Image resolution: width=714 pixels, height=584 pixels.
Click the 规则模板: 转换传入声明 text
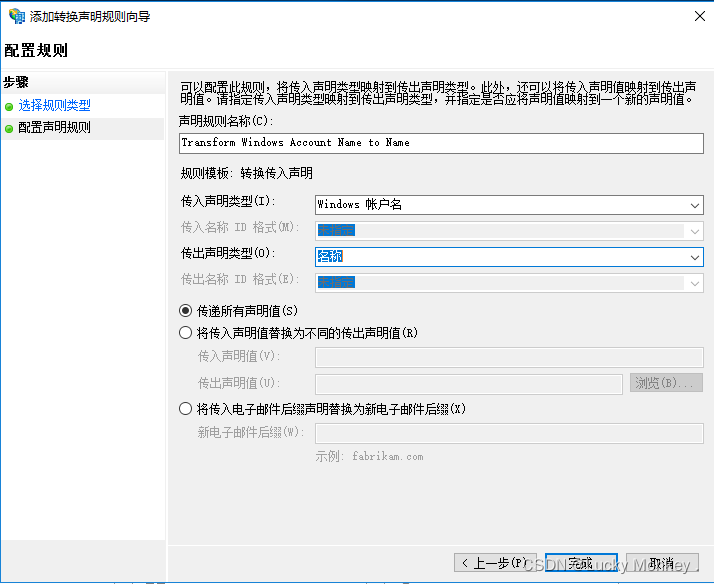tap(246, 173)
